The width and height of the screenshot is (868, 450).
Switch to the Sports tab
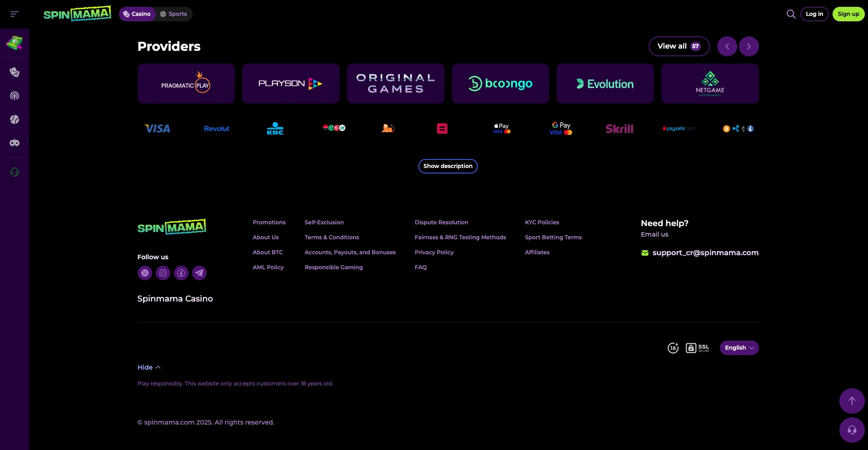pos(173,14)
